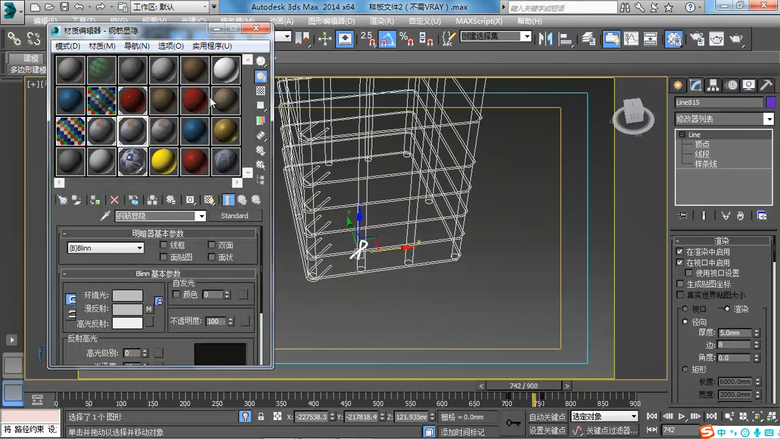
Task: Open the (B)Blinn shader type dropdown
Action: click(x=104, y=248)
